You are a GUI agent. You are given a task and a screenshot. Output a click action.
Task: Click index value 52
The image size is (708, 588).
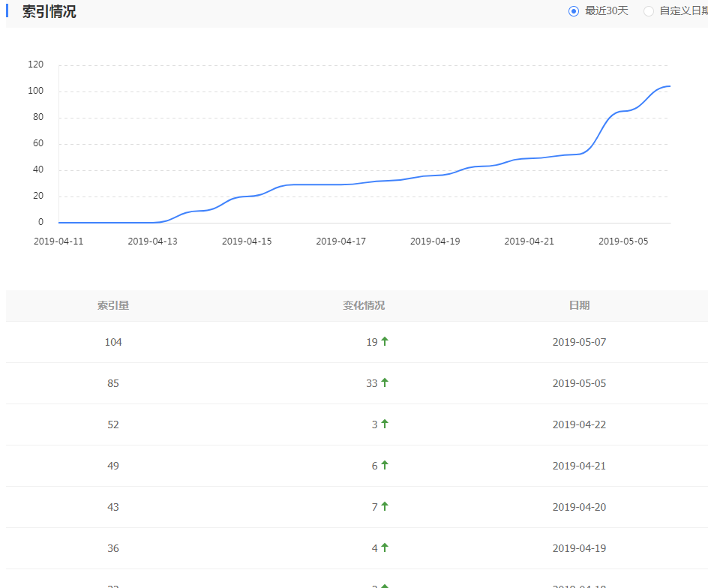point(113,424)
